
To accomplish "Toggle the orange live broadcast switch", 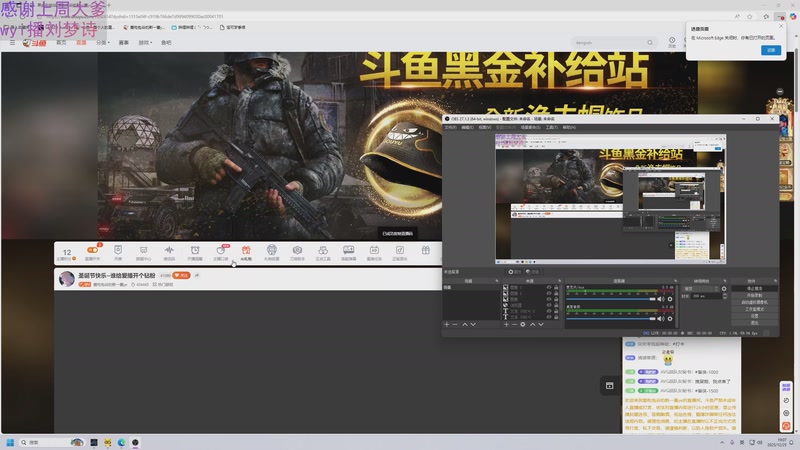I will click(x=93, y=251).
